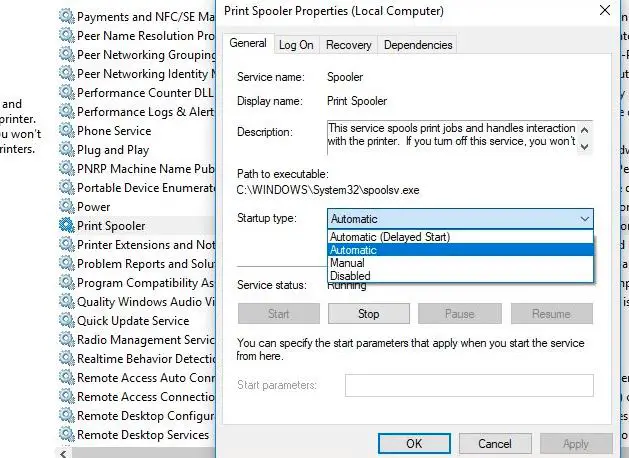The height and width of the screenshot is (458, 629).
Task: Select the Problem Reports service gear icon
Action: (66, 264)
